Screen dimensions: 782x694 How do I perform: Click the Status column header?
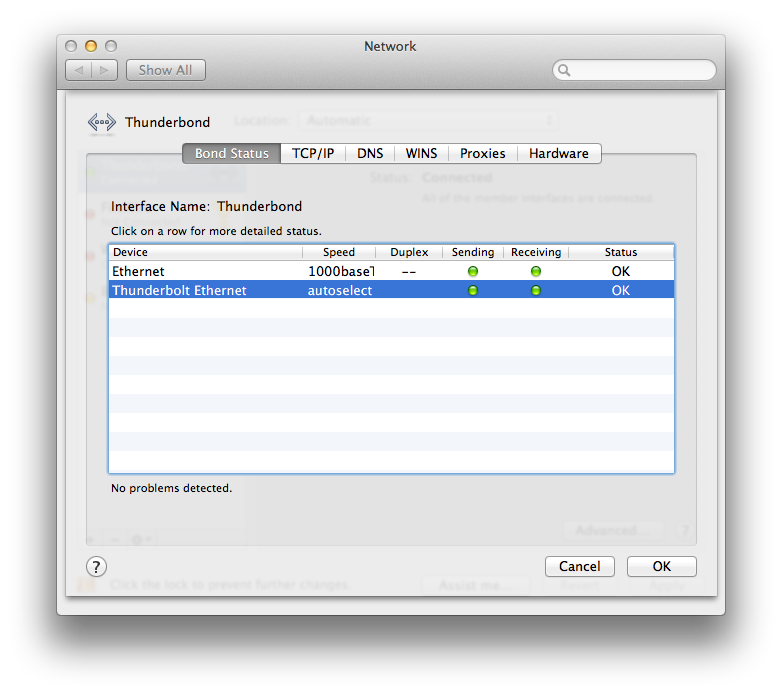(621, 252)
